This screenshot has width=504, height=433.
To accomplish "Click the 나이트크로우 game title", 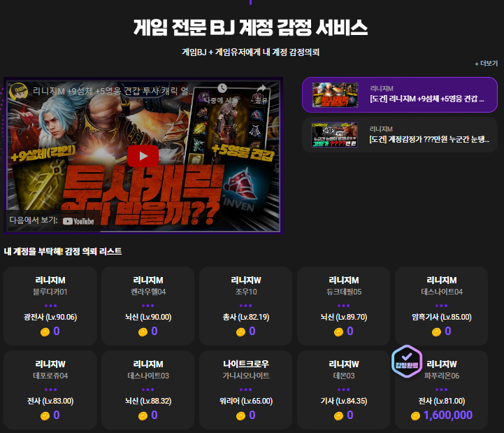I will (246, 364).
